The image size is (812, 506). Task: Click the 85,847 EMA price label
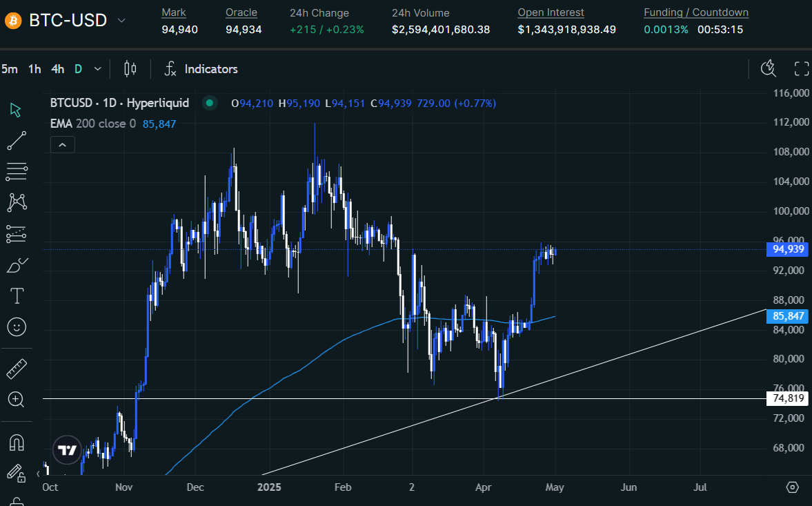[x=788, y=316]
